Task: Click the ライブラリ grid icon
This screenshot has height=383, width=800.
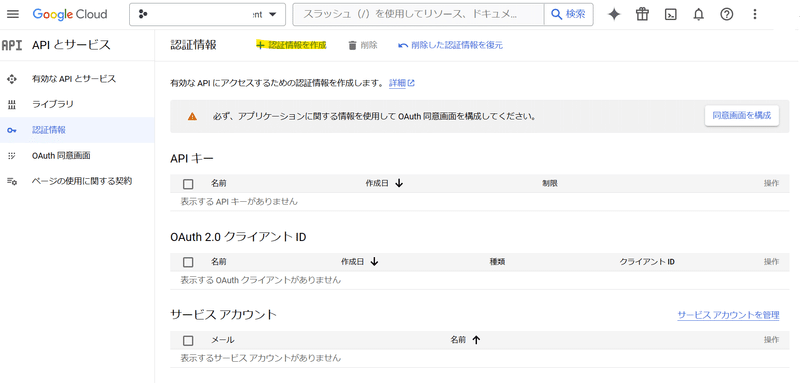Action: pos(12,105)
